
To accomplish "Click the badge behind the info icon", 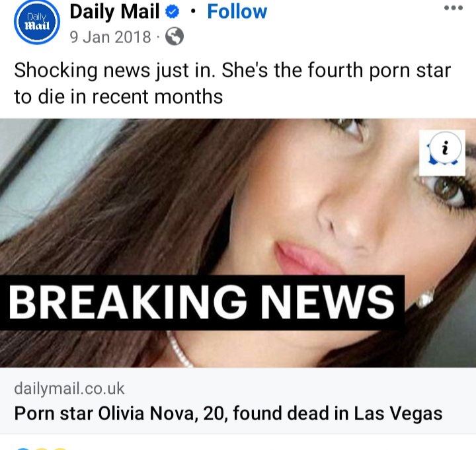I will click(x=442, y=153).
